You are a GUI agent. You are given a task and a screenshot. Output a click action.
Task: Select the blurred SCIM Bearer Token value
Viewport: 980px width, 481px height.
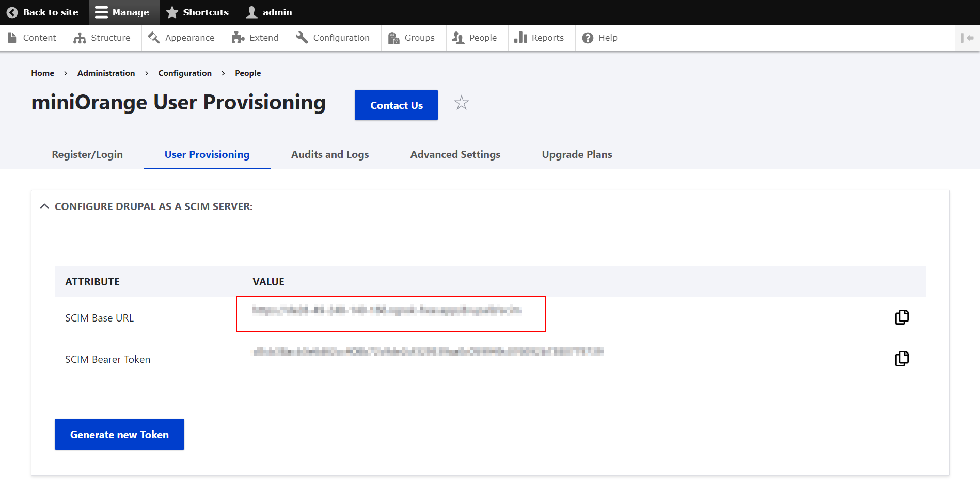tap(428, 351)
